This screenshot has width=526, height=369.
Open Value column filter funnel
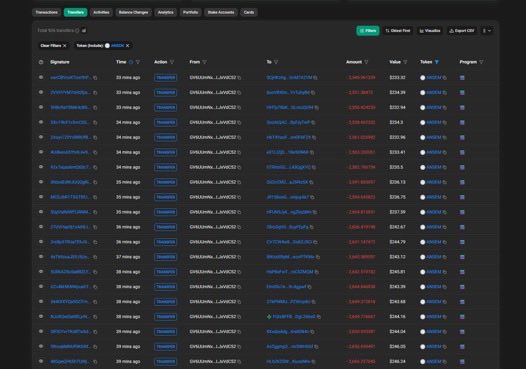pos(405,62)
